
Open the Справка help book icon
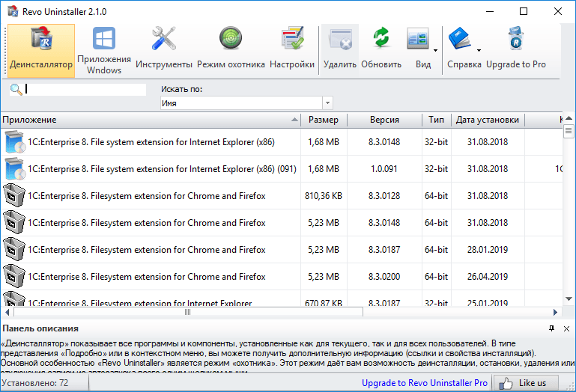coord(460,39)
